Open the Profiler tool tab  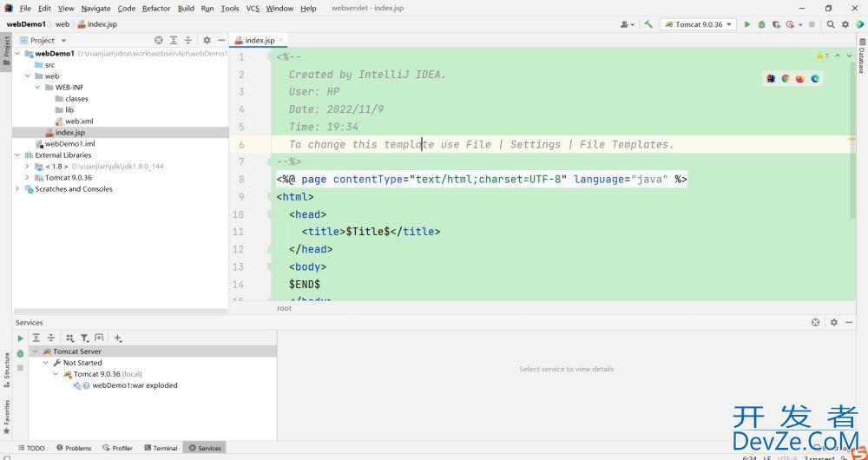[118, 448]
